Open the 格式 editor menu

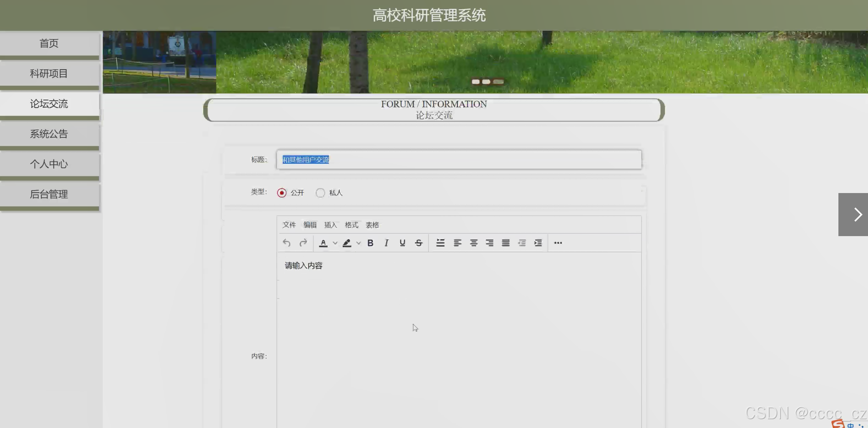[x=351, y=225]
